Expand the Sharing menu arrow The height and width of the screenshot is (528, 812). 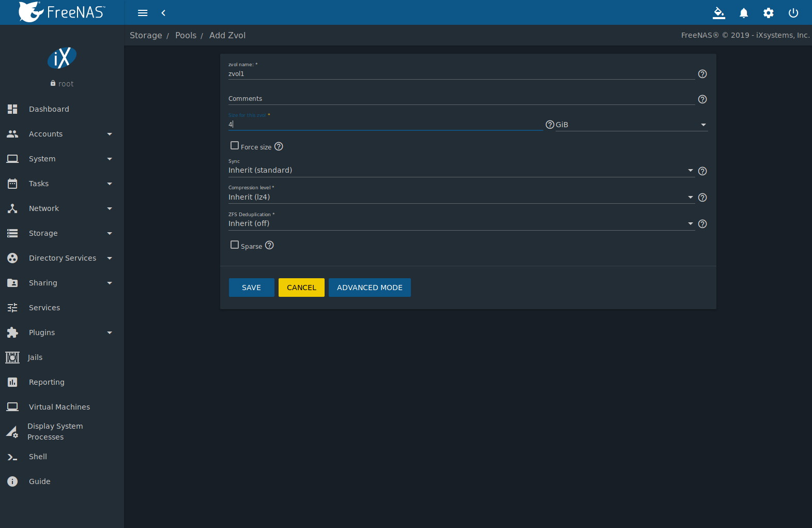tap(110, 283)
